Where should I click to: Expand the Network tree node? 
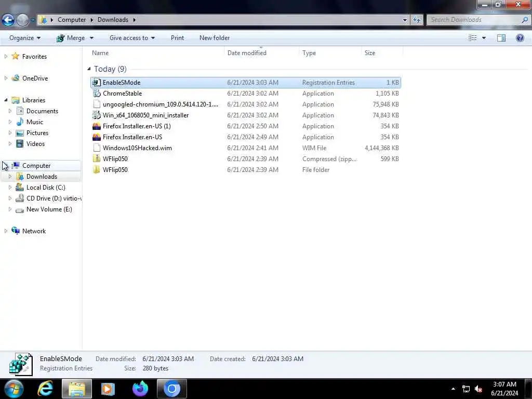tap(6, 231)
